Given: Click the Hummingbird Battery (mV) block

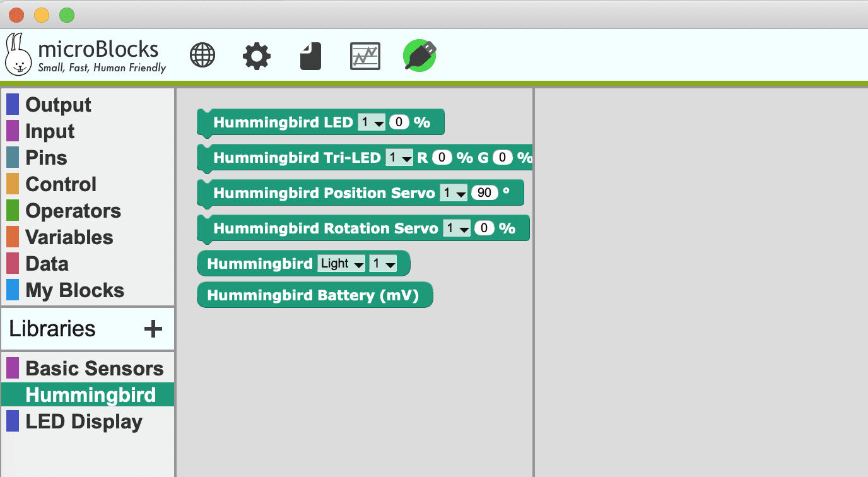Looking at the screenshot, I should coord(314,295).
